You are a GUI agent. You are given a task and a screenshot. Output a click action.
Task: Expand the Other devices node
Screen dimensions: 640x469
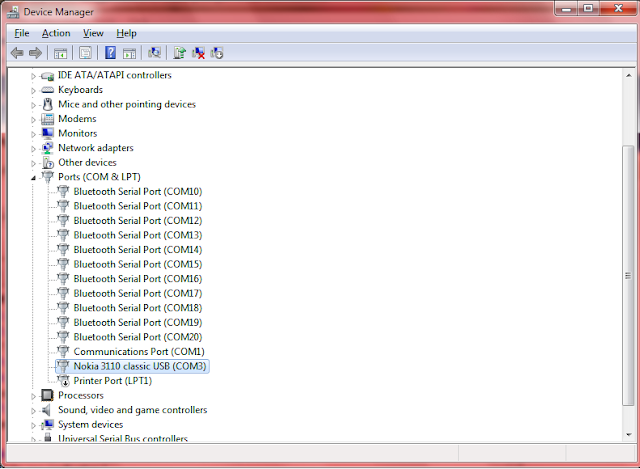33,163
